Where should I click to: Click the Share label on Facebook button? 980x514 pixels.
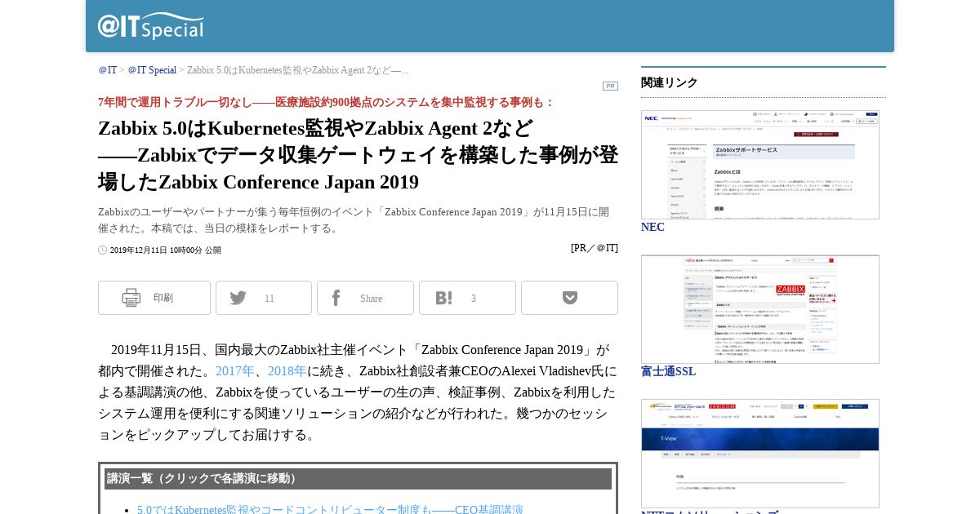click(372, 299)
